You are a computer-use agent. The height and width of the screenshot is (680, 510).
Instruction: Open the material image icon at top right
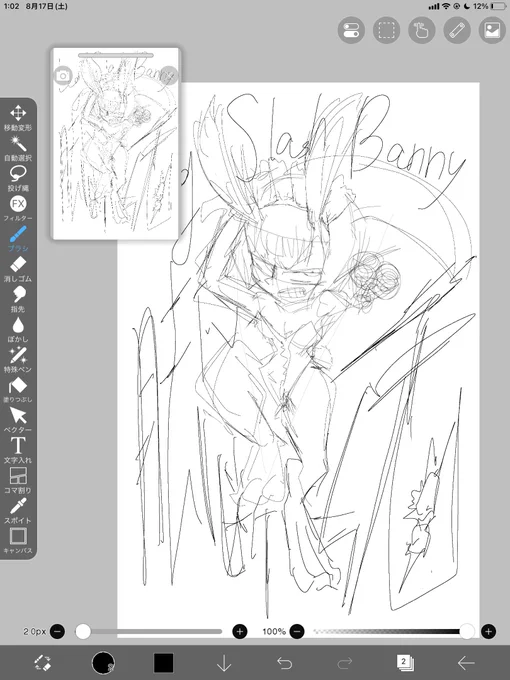(492, 30)
